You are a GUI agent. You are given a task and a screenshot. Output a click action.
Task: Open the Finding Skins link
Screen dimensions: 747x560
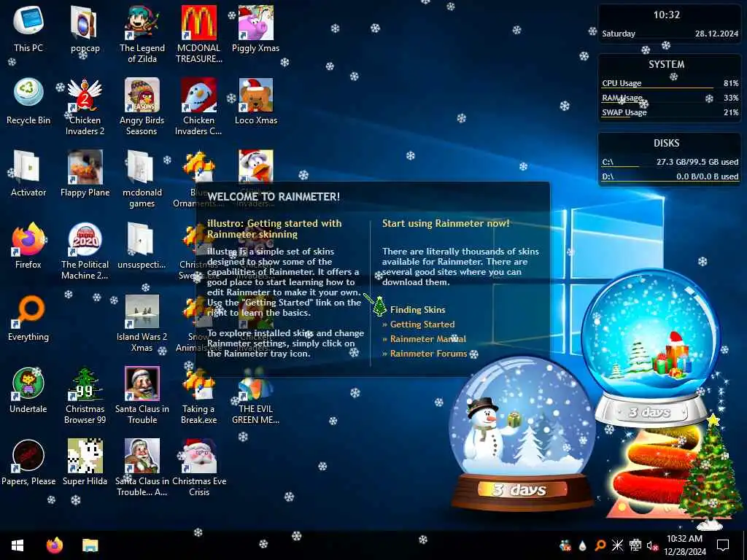[417, 309]
